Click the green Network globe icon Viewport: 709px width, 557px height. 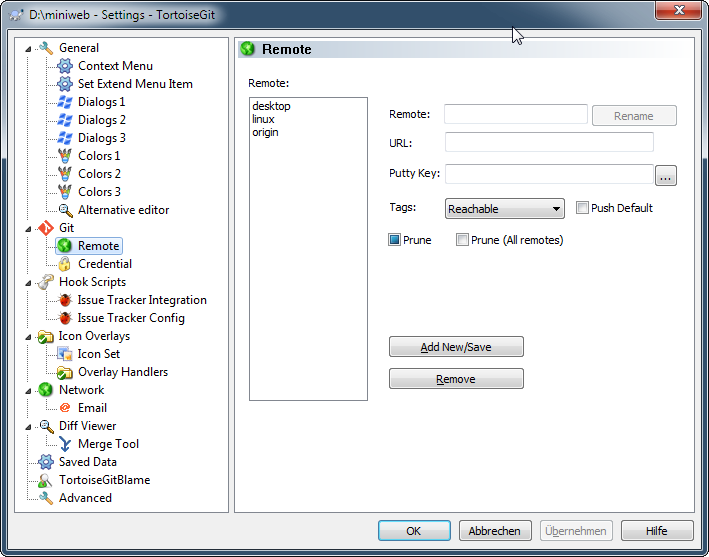coord(46,390)
